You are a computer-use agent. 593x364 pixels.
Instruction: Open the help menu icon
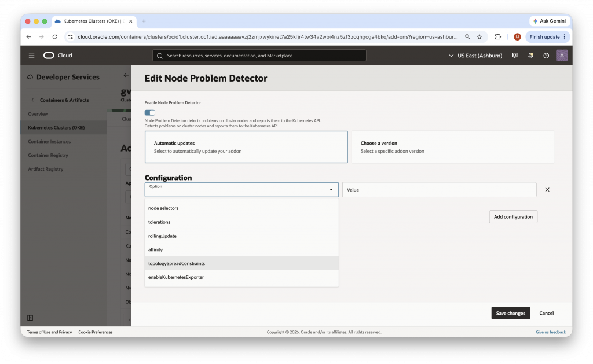(x=545, y=56)
